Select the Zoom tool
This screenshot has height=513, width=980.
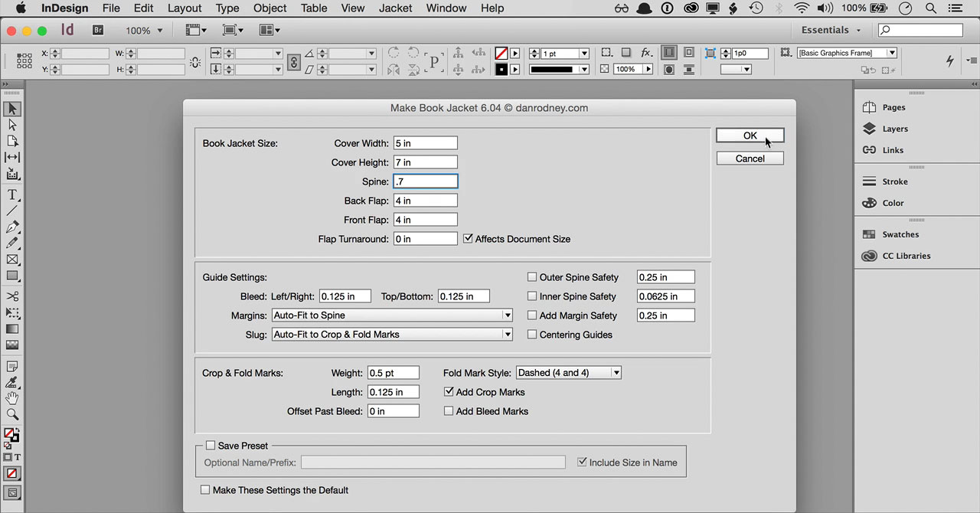(x=12, y=414)
